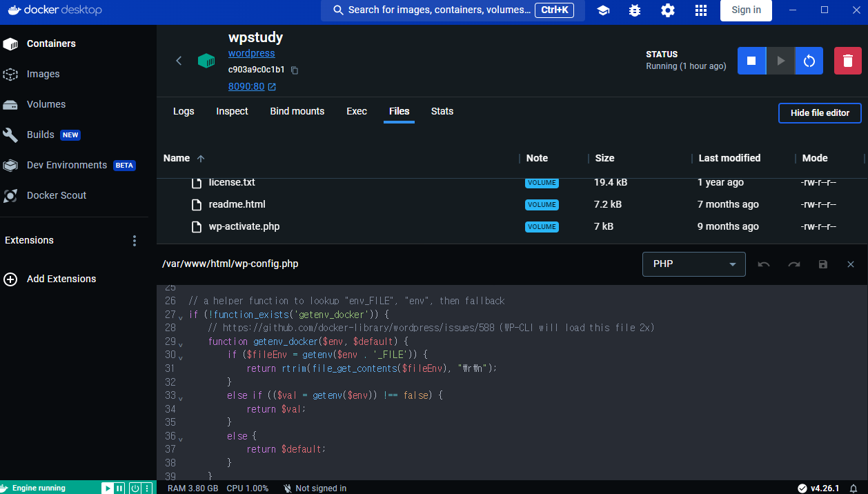The height and width of the screenshot is (494, 868).
Task: Click the Not signed in status
Action: [315, 488]
